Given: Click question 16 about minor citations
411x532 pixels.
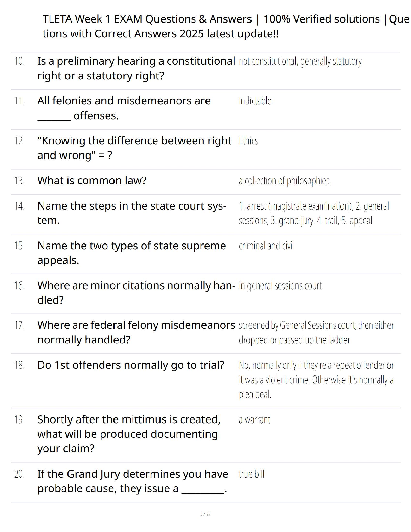Looking at the screenshot, I should point(136,292).
